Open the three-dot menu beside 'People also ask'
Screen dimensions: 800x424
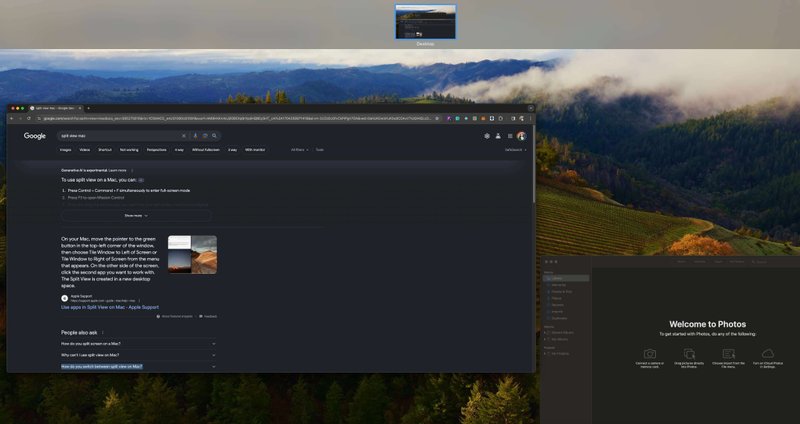(105, 333)
